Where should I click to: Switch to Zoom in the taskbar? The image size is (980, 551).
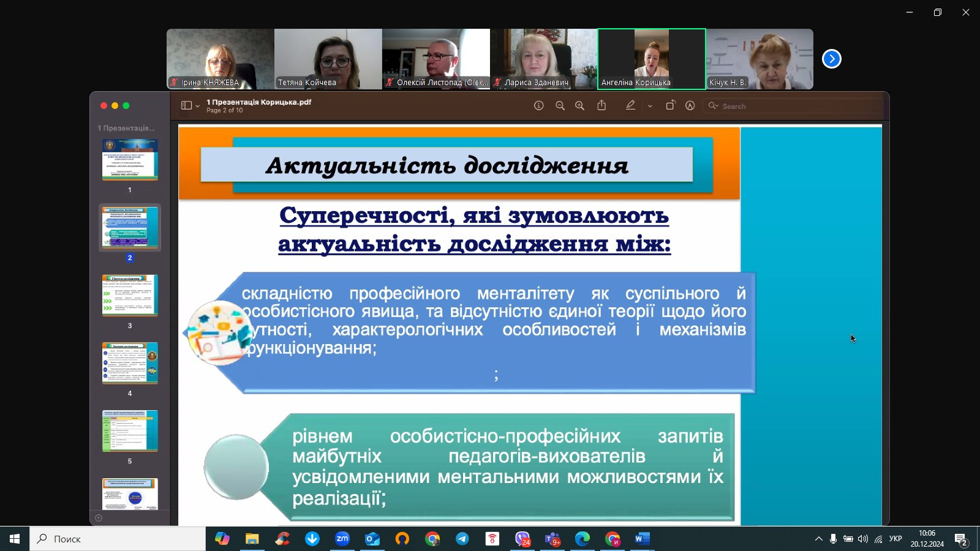click(x=342, y=539)
